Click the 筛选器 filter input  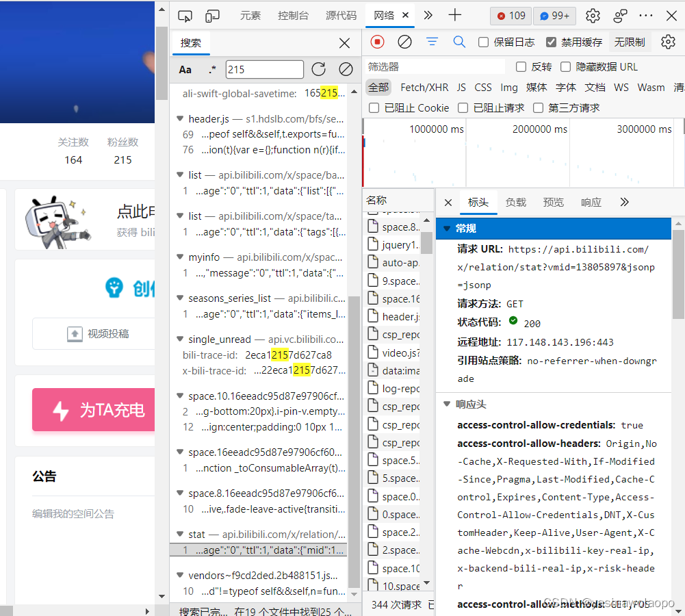pyautogui.click(x=435, y=67)
